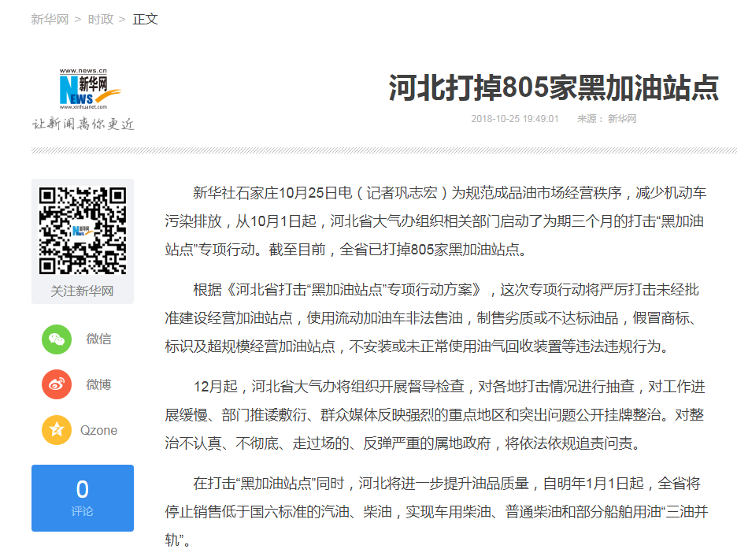Click the slogan 让新闻离你更近
Image resolution: width=737 pixels, height=560 pixels.
tap(83, 124)
